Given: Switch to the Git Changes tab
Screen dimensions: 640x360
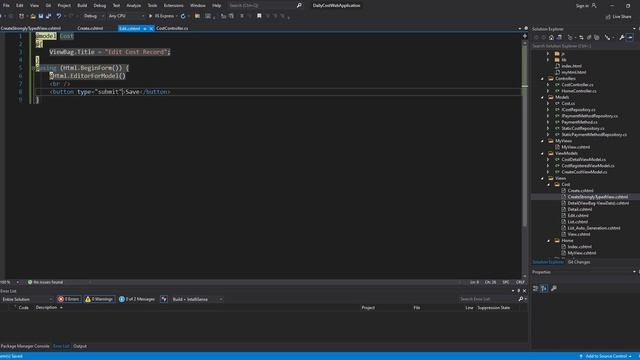Looking at the screenshot, I should click(x=579, y=262).
